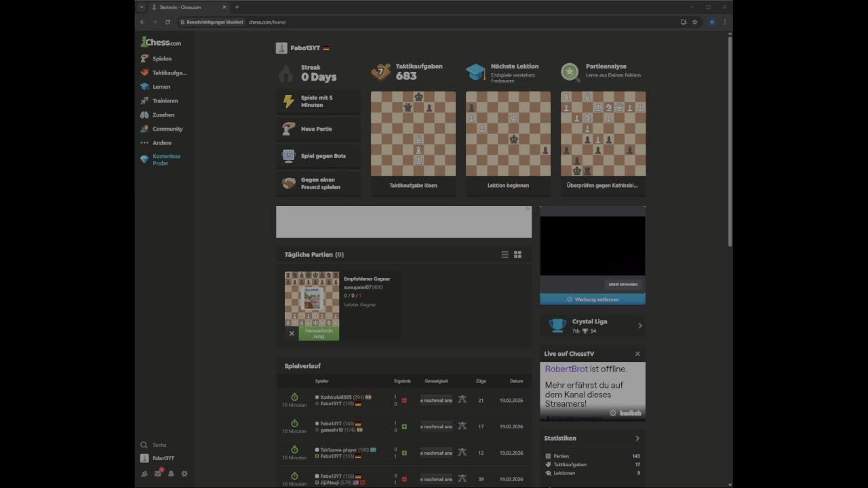Click the loss result icon for Kathirabi6385 game

pyautogui.click(x=404, y=401)
